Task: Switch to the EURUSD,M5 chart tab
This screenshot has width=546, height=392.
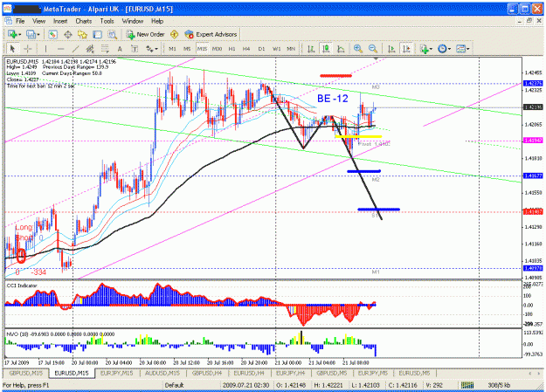Action: 414,373
